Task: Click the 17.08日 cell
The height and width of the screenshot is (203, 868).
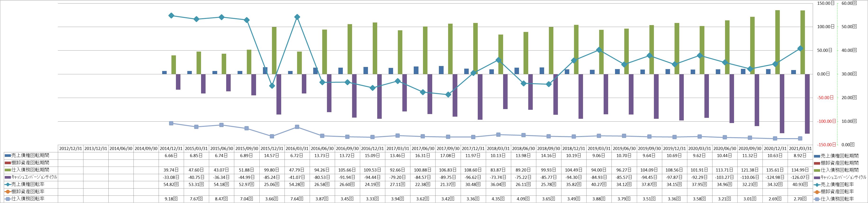Action: pos(448,156)
